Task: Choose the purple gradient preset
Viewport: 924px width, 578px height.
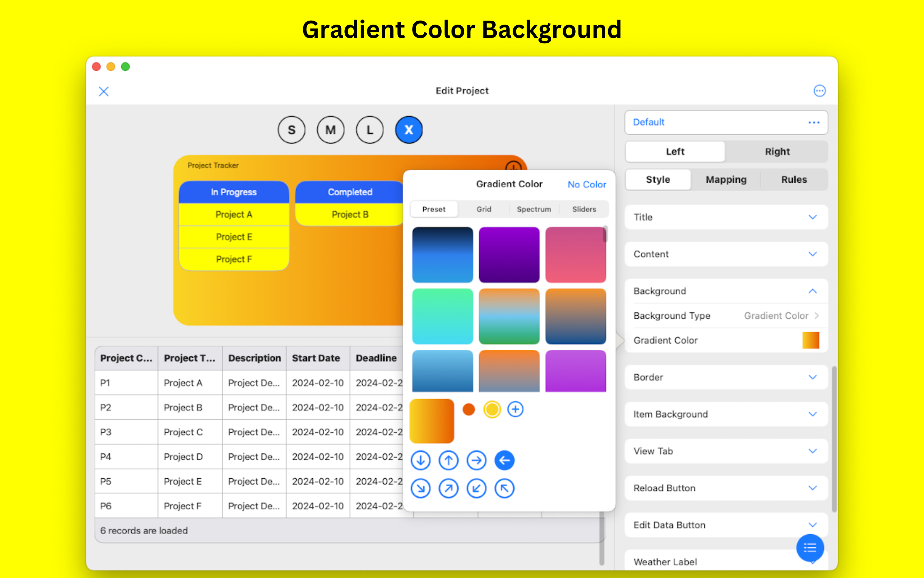Action: pyautogui.click(x=509, y=255)
